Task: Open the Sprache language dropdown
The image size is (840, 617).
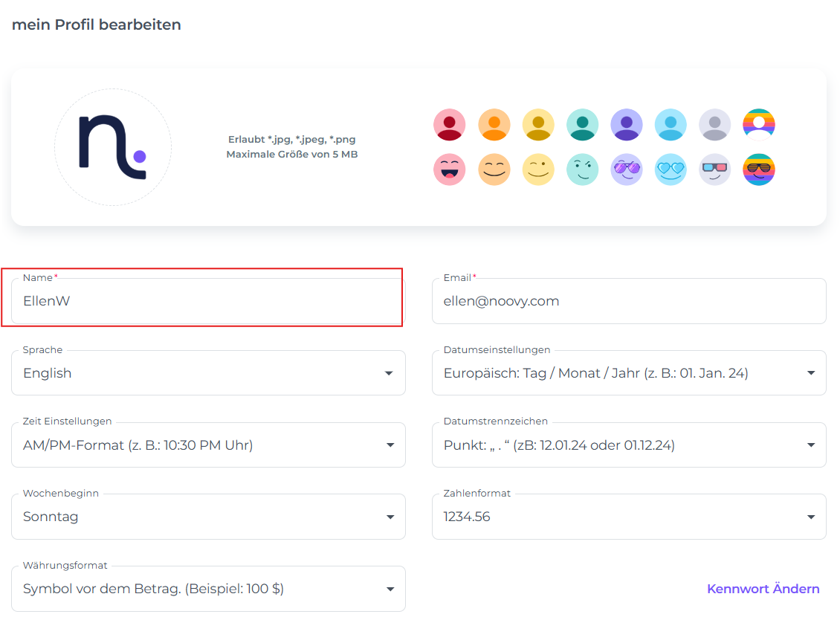Action: point(208,373)
